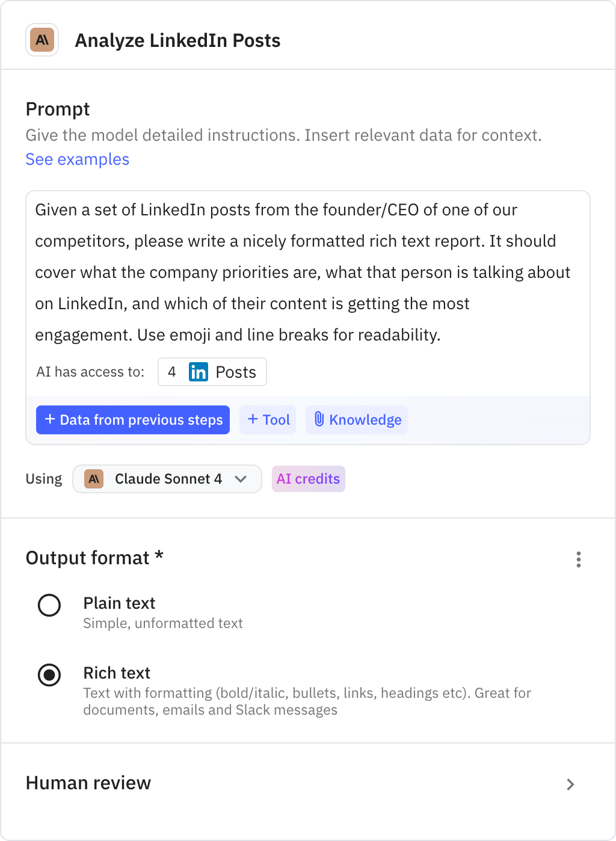Click the Anthropic logo icon in header
Screen dimensions: 616x841
pyautogui.click(x=42, y=40)
